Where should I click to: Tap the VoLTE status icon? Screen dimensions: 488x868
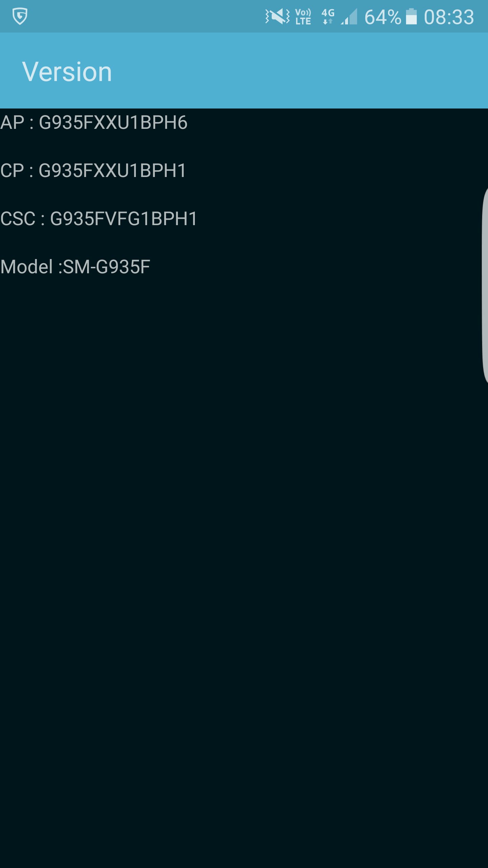point(303,17)
